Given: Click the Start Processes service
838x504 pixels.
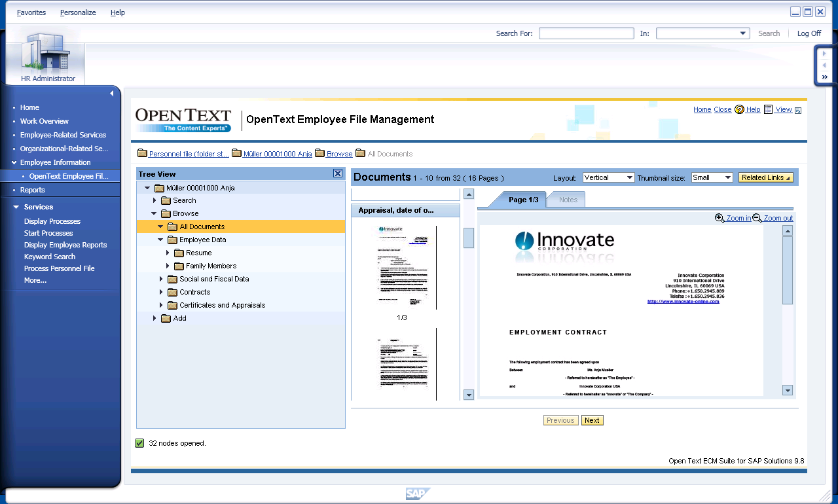Looking at the screenshot, I should [x=48, y=233].
